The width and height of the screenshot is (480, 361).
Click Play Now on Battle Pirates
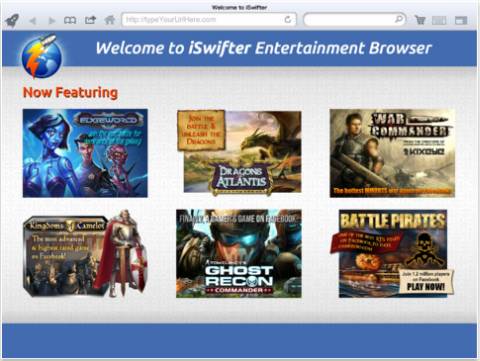(426, 286)
